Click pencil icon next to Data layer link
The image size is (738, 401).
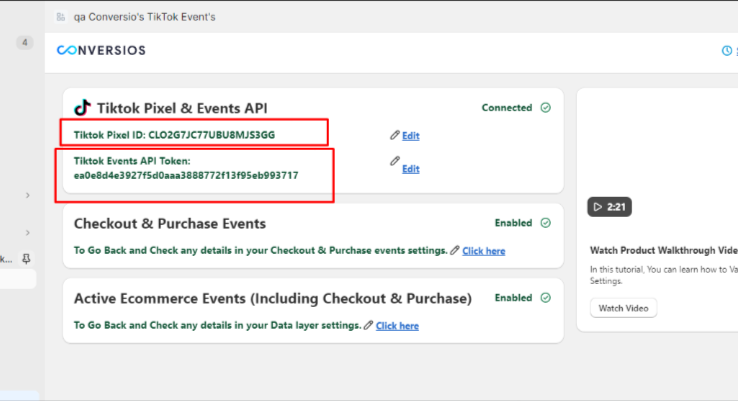[368, 325]
